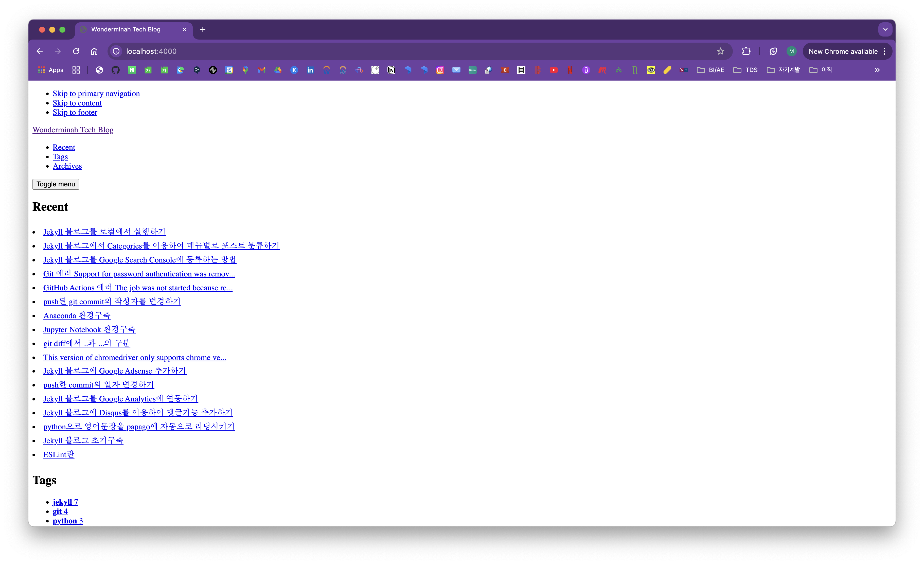Open the Chrome Extensions puzzle icon
Viewport: 924px width, 564px height.
click(746, 51)
